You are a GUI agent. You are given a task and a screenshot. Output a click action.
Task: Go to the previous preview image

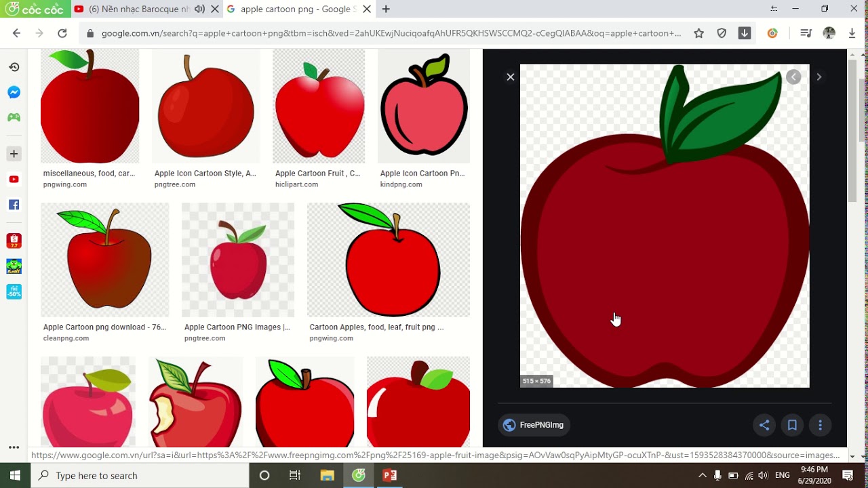pos(793,77)
